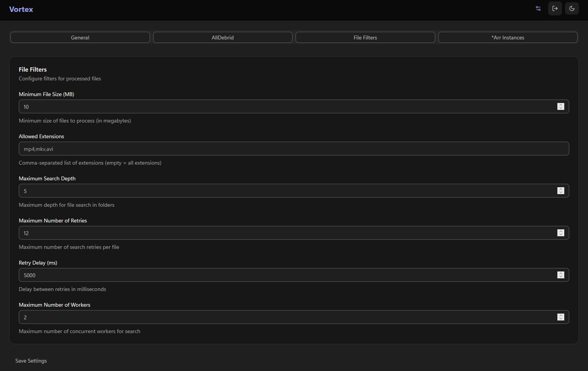The image size is (588, 371).
Task: Increase Maximum Number of Workers with stepper
Action: tap(561, 315)
